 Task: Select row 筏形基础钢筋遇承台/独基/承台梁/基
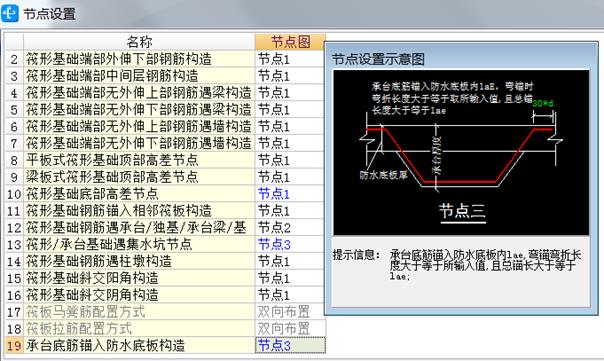(139, 227)
